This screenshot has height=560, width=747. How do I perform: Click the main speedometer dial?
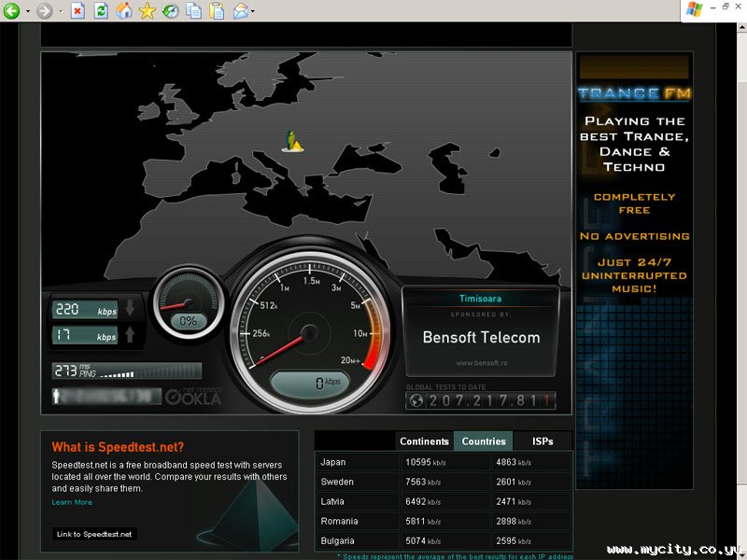pyautogui.click(x=310, y=333)
